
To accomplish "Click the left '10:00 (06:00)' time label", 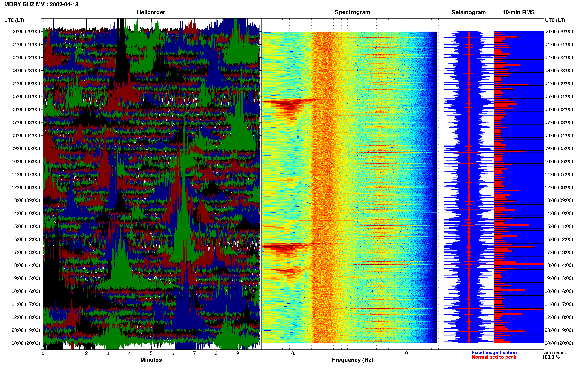I will click(x=26, y=161).
